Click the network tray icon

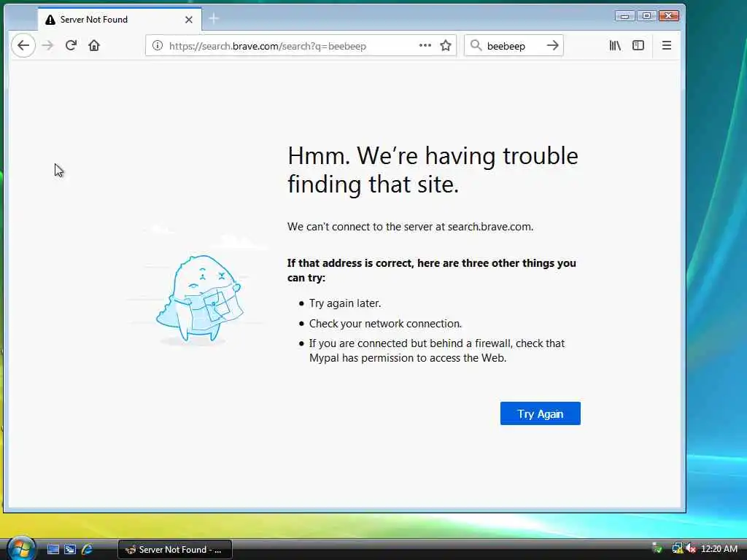point(677,549)
